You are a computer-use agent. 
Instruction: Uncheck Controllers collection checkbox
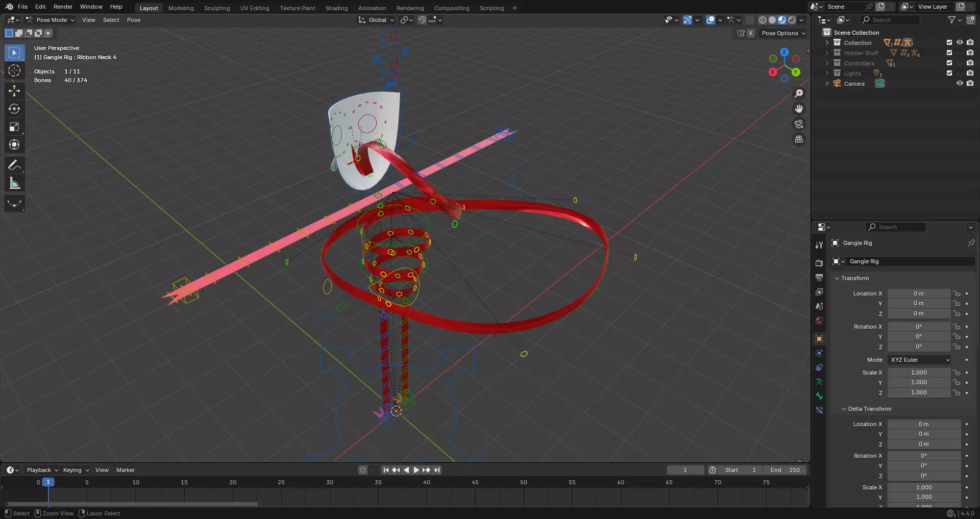949,63
